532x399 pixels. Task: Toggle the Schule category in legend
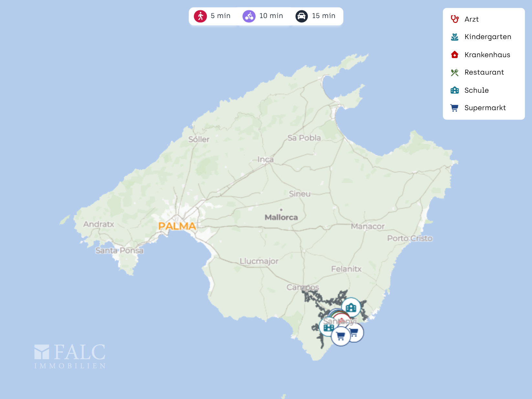coord(476,90)
